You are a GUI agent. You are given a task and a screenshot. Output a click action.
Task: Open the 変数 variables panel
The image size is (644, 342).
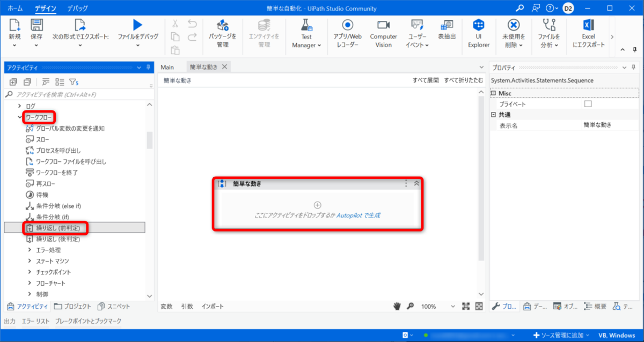click(x=166, y=307)
